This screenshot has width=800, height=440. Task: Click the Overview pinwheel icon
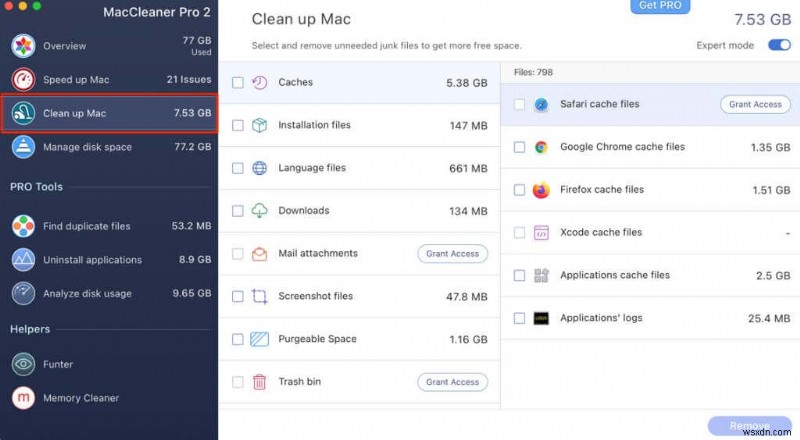[23, 46]
